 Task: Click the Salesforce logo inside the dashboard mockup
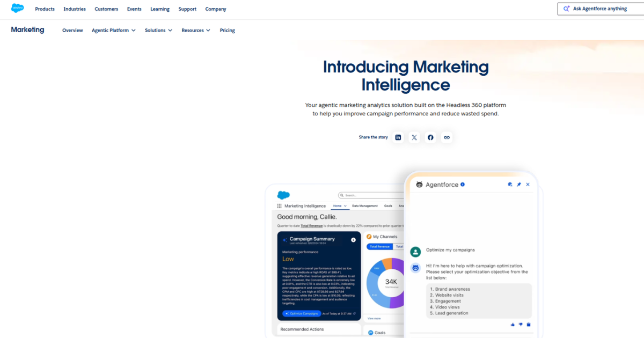click(x=283, y=195)
